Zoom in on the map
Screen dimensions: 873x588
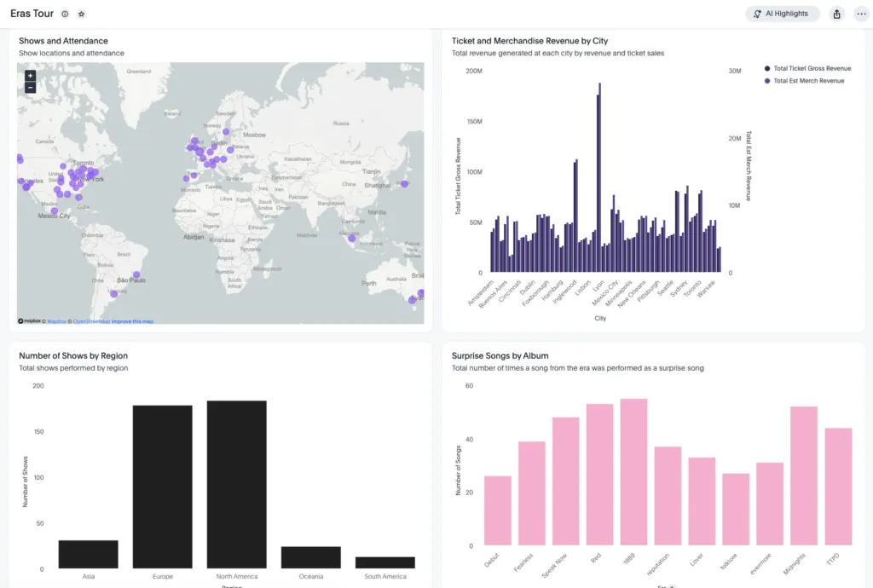pos(30,76)
